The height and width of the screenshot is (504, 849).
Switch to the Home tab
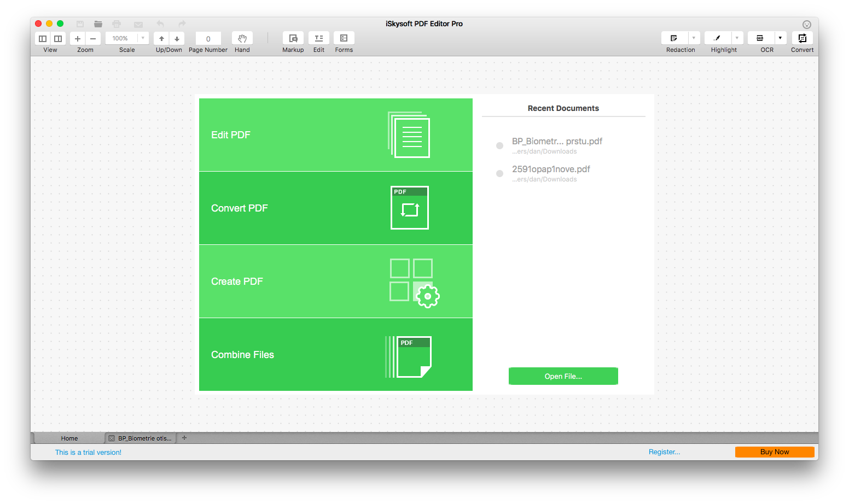click(69, 438)
